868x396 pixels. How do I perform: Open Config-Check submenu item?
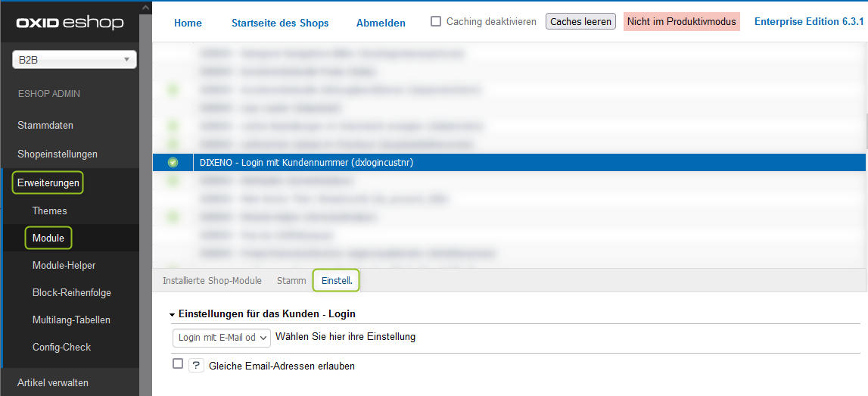[61, 347]
